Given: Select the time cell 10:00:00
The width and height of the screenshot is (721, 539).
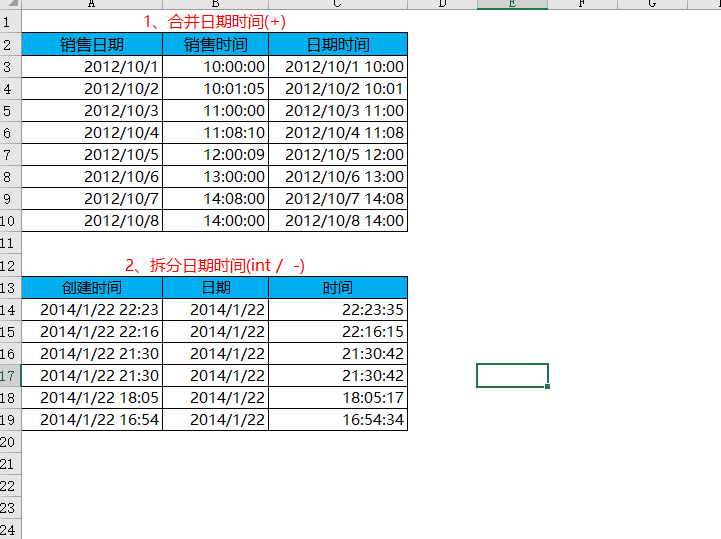Looking at the screenshot, I should [x=215, y=67].
